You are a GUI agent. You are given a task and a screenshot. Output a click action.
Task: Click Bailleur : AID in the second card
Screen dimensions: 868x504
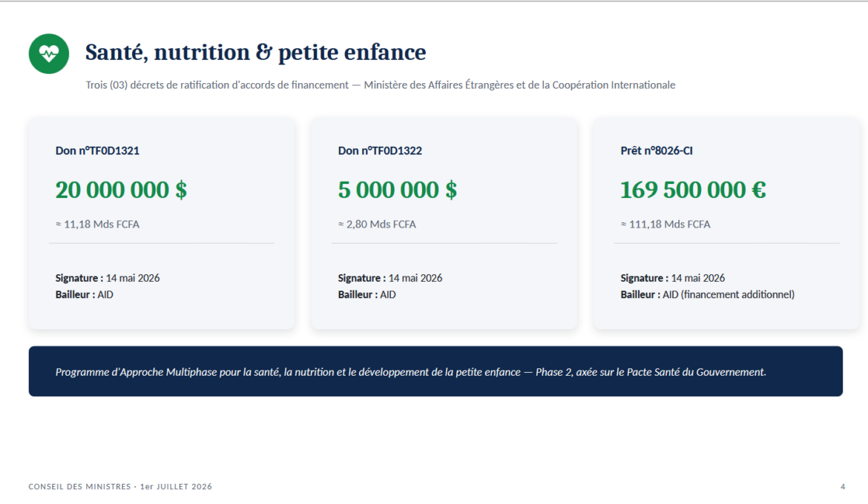click(367, 294)
